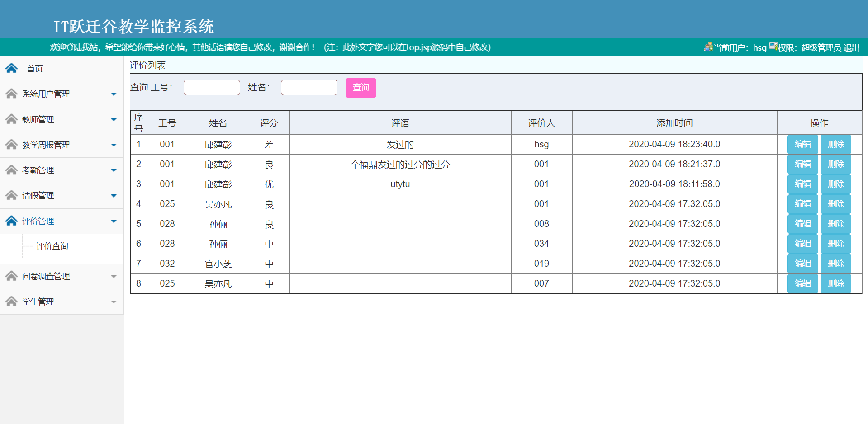Delete the row with comment 个福鼎发过的过分的过分

point(836,164)
